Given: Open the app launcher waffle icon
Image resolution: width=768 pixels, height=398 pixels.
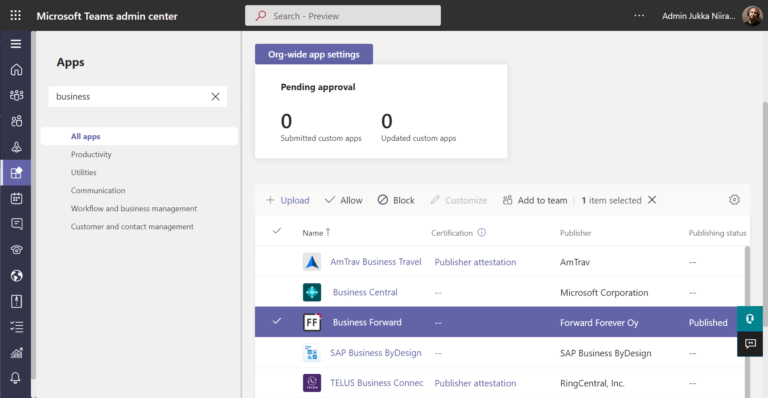Looking at the screenshot, I should pos(16,16).
